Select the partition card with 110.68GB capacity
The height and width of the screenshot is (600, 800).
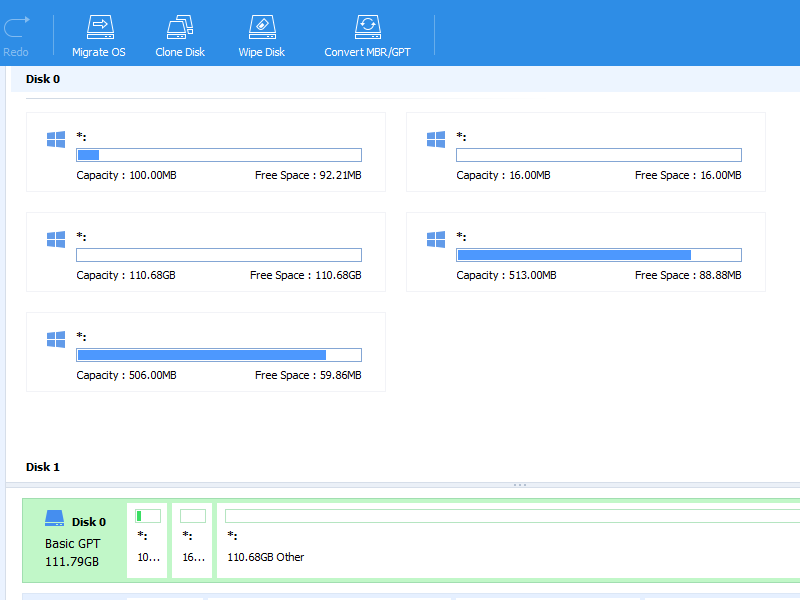205,252
